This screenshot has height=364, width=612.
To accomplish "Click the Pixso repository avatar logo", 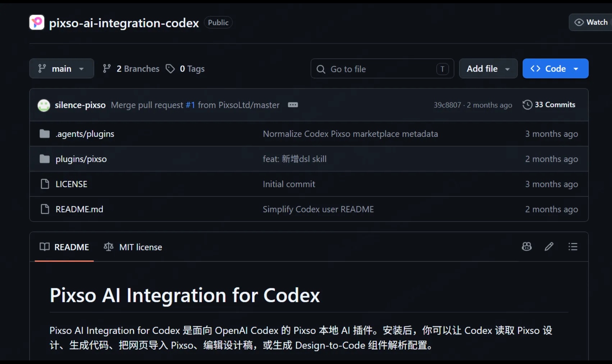I will pyautogui.click(x=37, y=22).
